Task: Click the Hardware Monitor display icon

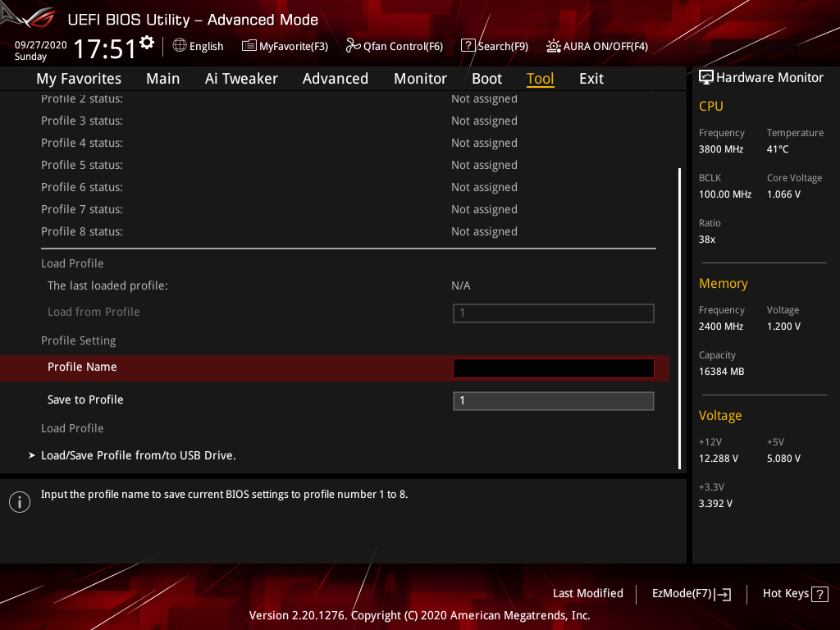Action: click(x=705, y=78)
